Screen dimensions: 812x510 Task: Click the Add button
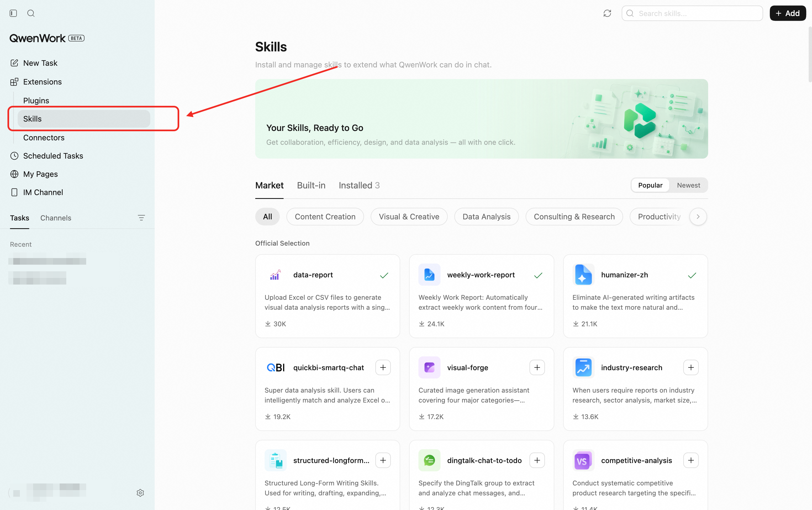coord(787,13)
